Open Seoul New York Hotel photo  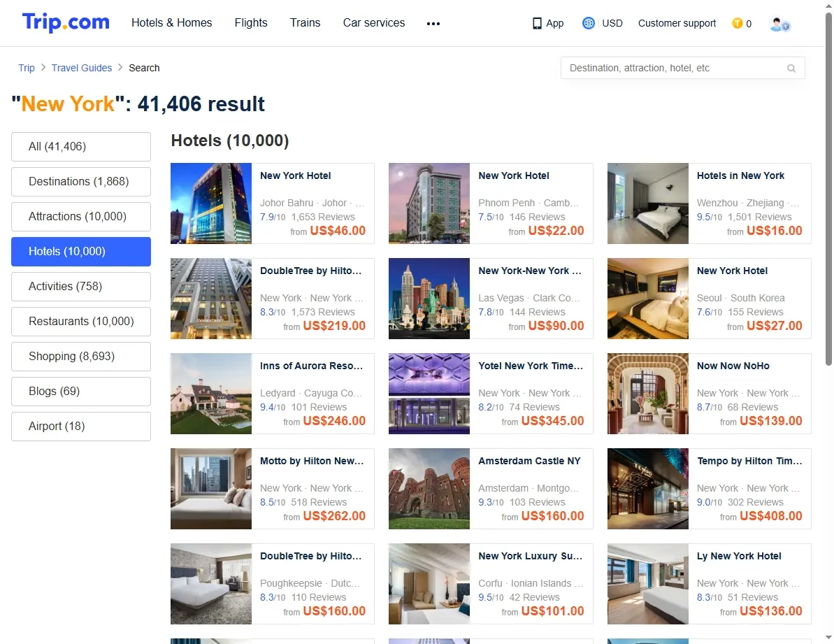(x=648, y=299)
